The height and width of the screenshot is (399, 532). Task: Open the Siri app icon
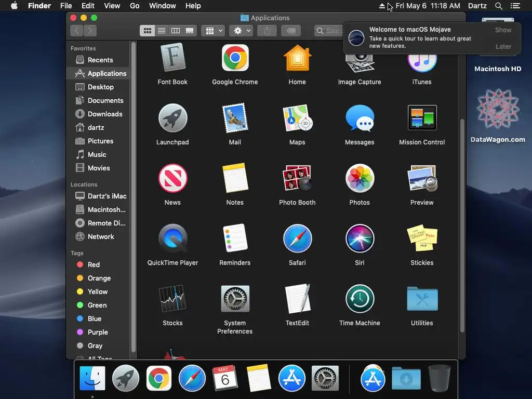click(360, 238)
